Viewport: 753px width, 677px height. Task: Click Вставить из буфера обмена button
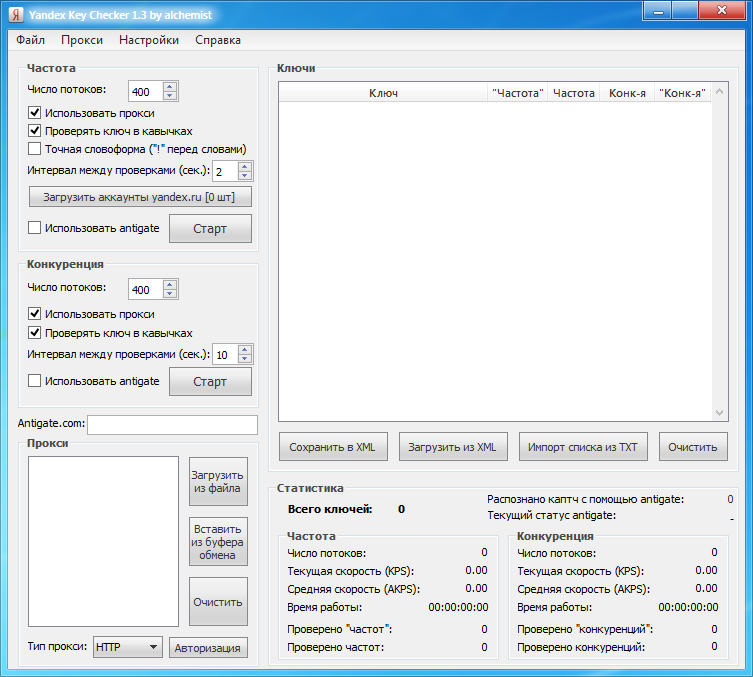tap(219, 542)
